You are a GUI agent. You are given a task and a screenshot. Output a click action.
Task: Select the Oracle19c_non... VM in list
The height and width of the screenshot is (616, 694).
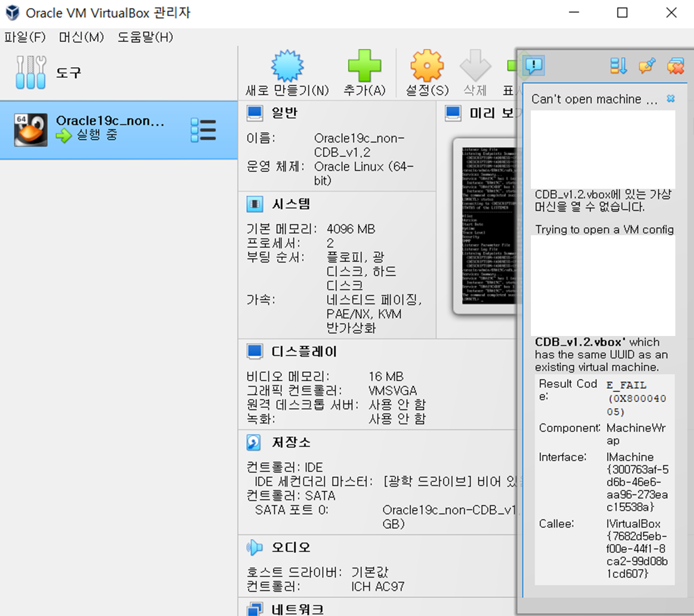(118, 130)
